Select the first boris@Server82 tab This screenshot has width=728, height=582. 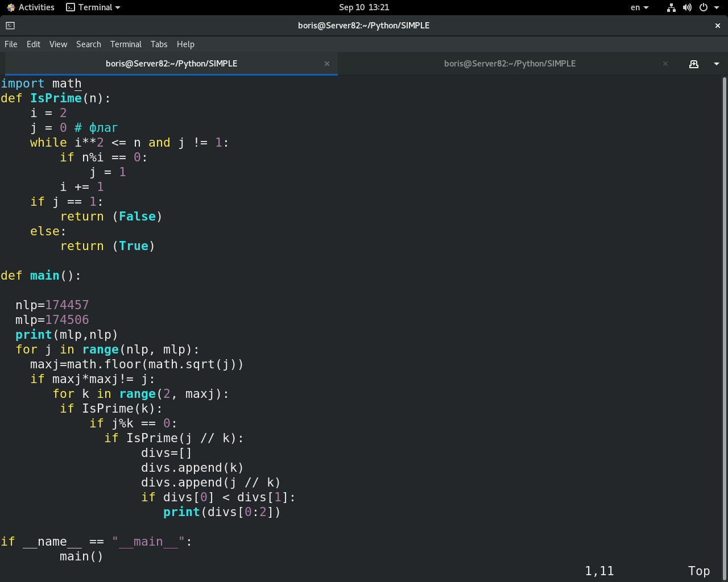point(171,64)
